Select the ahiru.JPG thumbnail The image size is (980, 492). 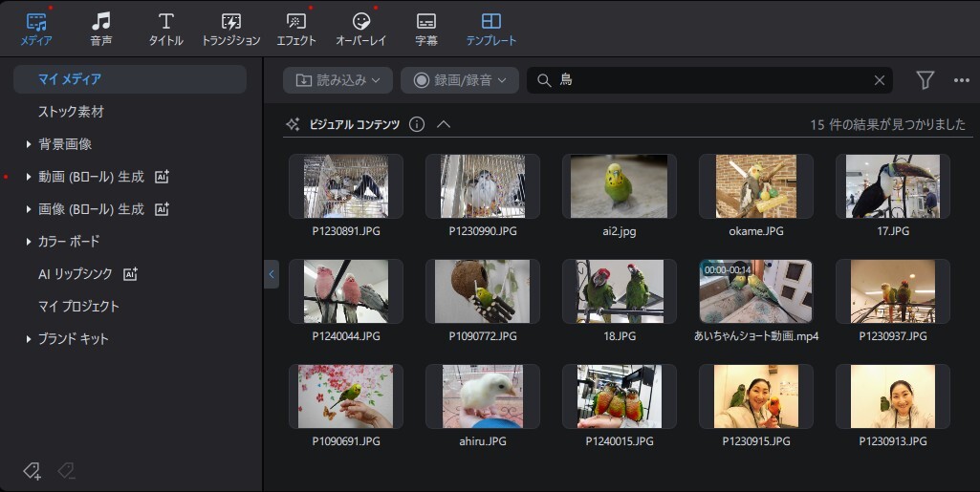tap(483, 396)
